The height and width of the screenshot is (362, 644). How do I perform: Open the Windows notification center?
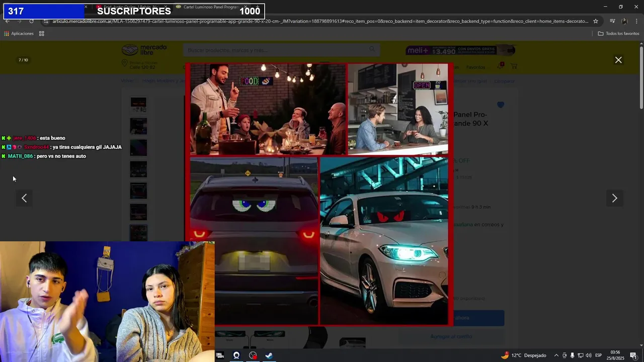(x=633, y=355)
